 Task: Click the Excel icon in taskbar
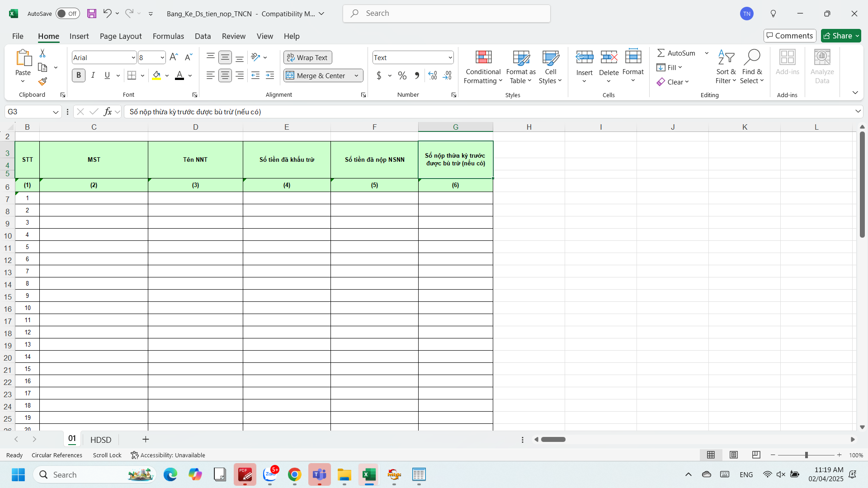[369, 475]
